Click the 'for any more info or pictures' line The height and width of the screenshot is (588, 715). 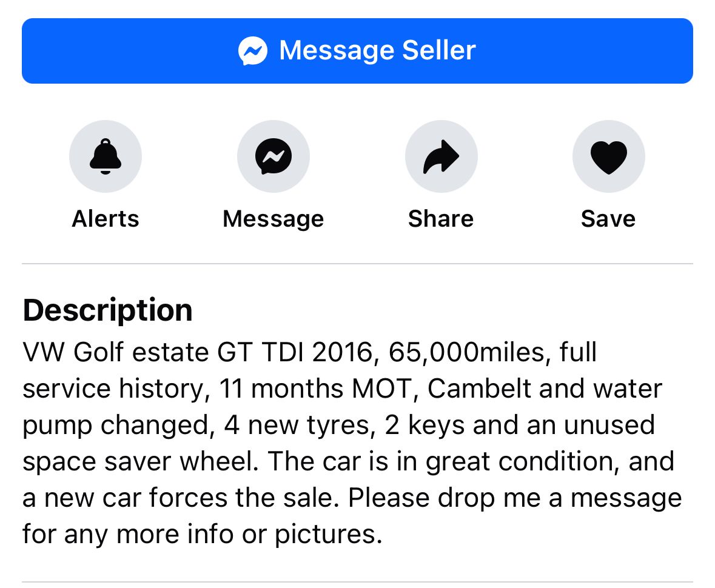pyautogui.click(x=203, y=534)
